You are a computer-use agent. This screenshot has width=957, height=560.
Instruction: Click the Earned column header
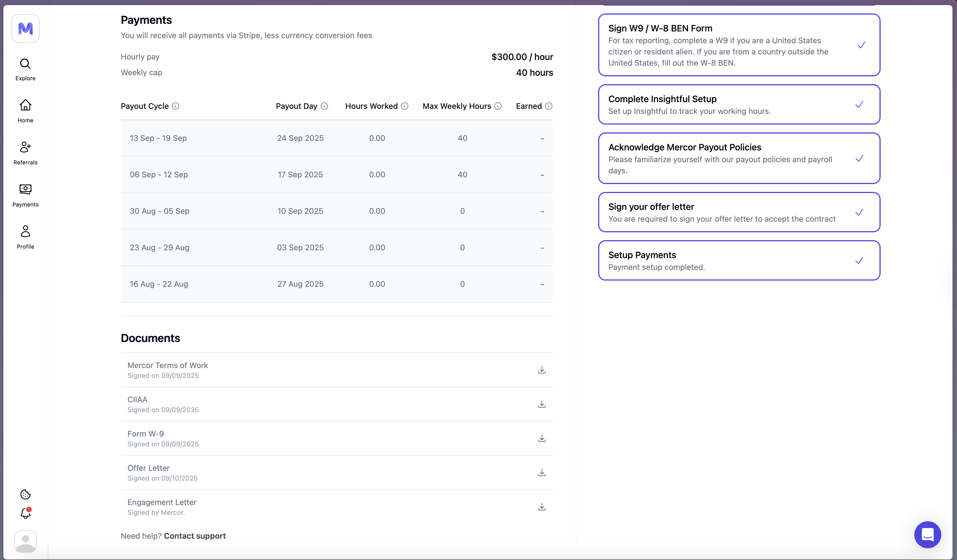click(x=529, y=106)
